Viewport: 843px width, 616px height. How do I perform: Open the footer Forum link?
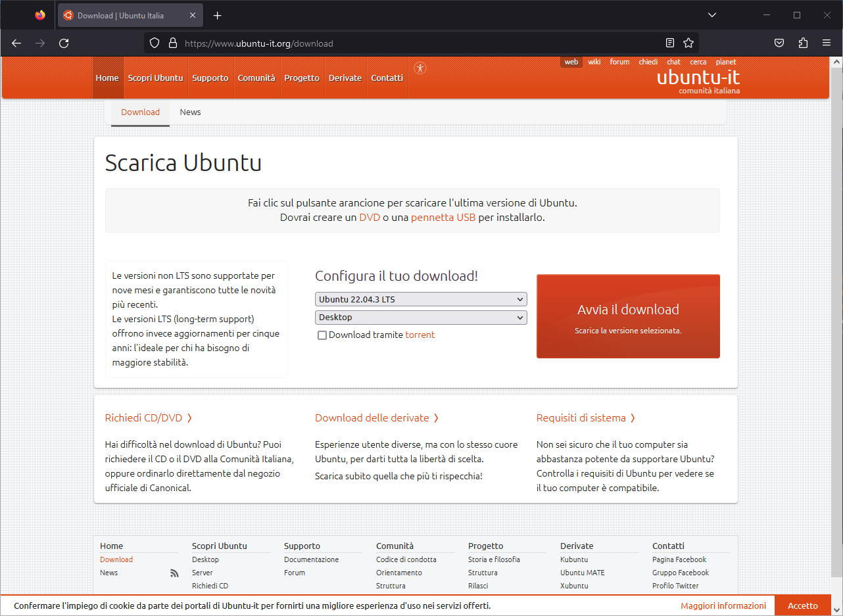point(295,573)
